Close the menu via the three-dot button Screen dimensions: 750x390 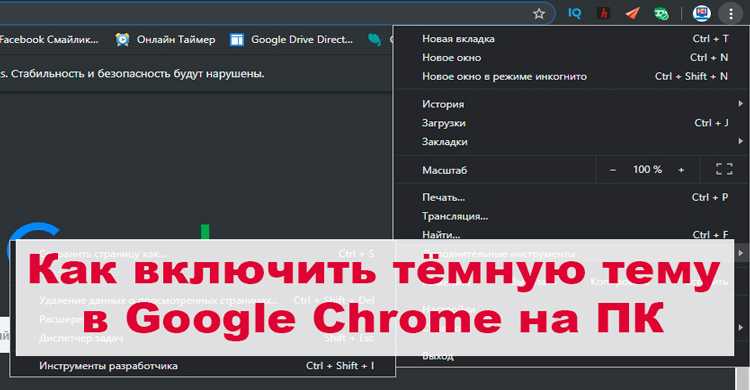[x=731, y=14]
